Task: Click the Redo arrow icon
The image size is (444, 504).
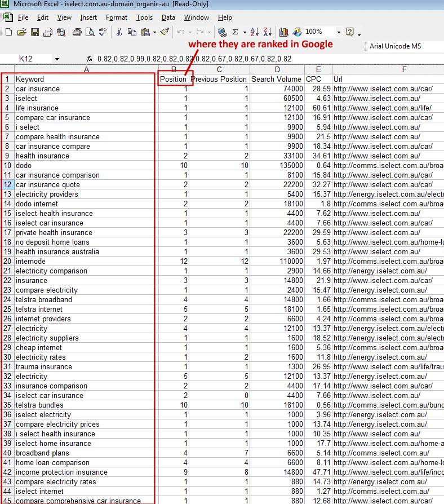Action: [200, 32]
